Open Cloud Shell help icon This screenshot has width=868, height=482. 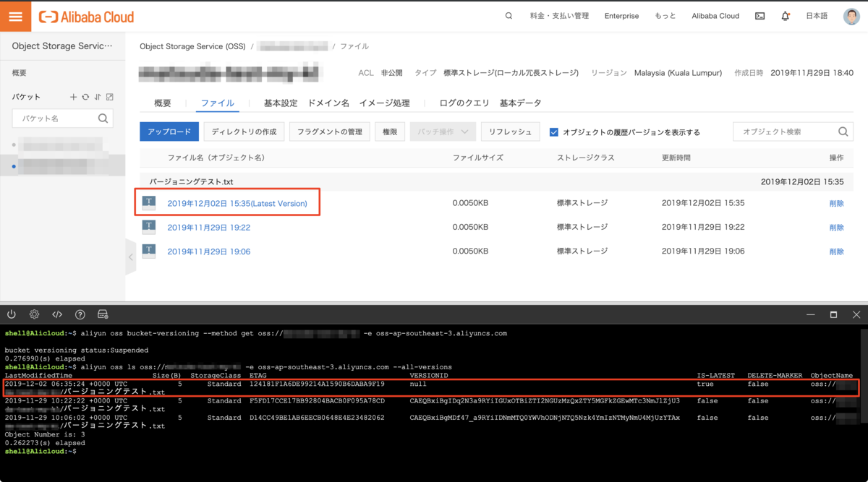pos(80,314)
